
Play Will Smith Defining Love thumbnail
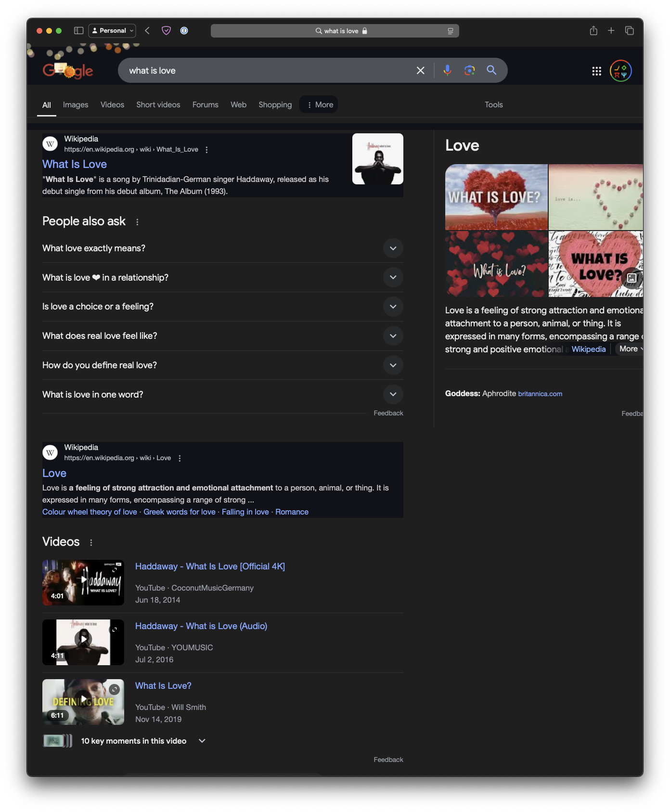click(x=83, y=702)
